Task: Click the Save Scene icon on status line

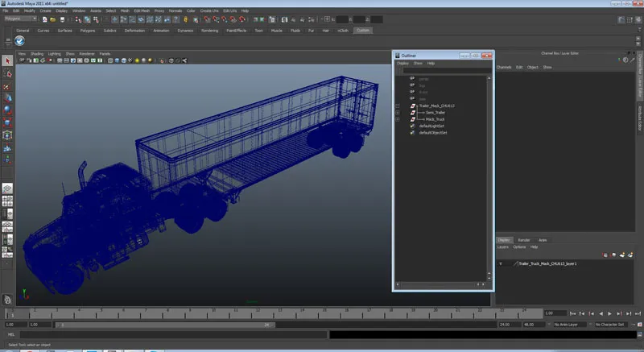Action: [x=60, y=19]
